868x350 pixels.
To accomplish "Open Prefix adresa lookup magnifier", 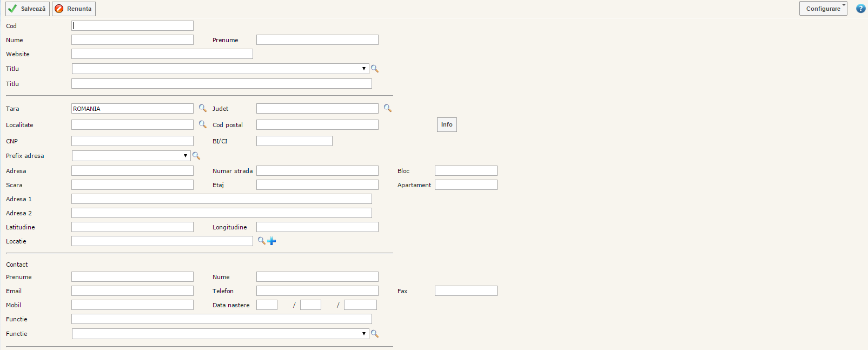I will tap(196, 156).
